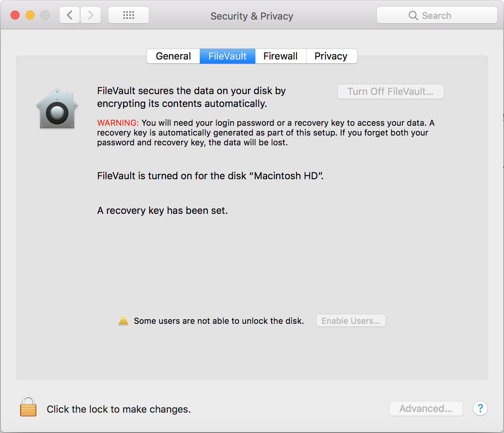Click the search magnifier icon
The image size is (504, 433).
[413, 15]
